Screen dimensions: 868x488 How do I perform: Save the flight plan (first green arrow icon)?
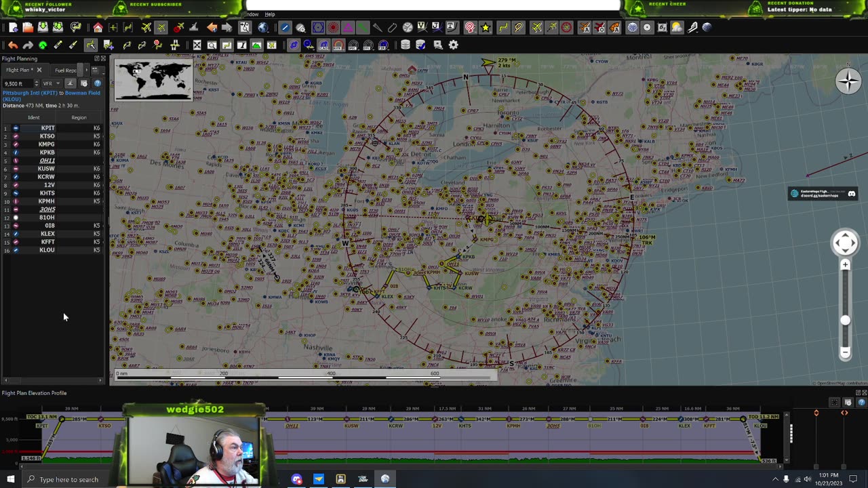(43, 27)
